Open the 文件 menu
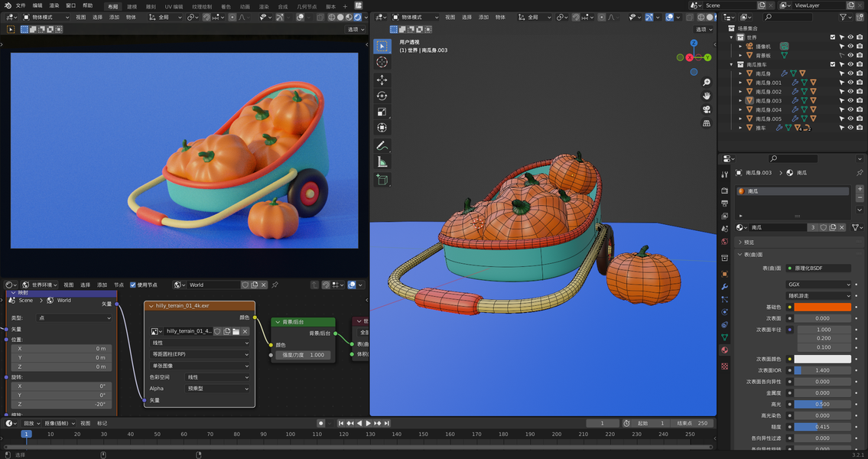This screenshot has width=868, height=459. coord(21,5)
